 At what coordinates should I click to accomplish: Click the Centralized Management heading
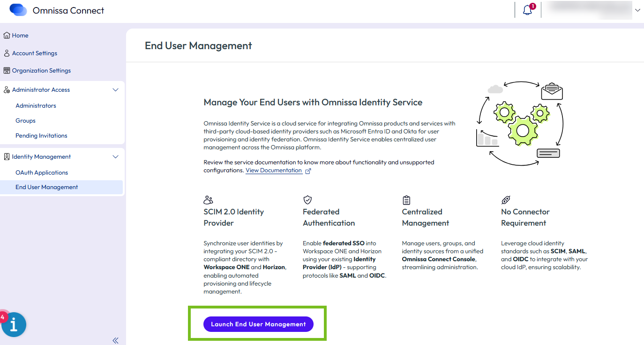tap(426, 217)
